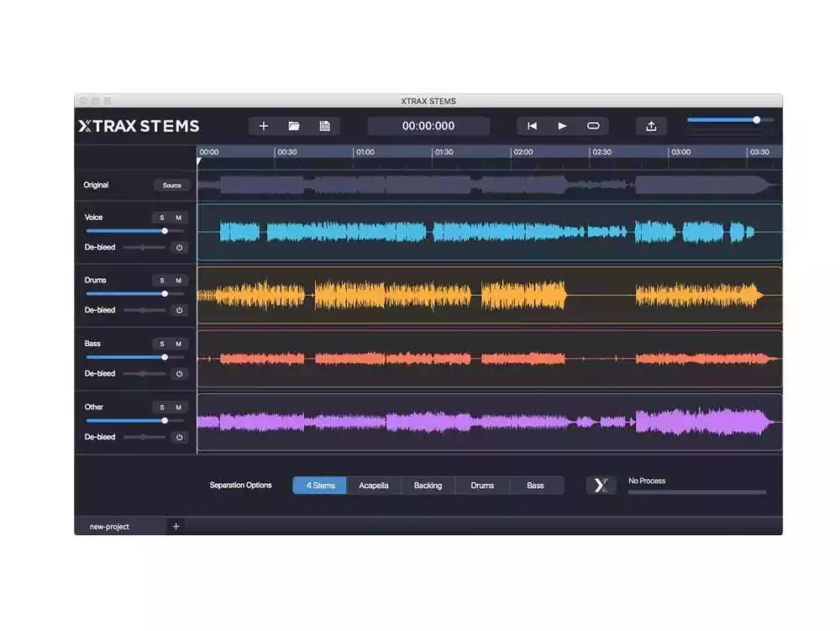
Task: Open project with the folder icon
Action: pos(294,126)
